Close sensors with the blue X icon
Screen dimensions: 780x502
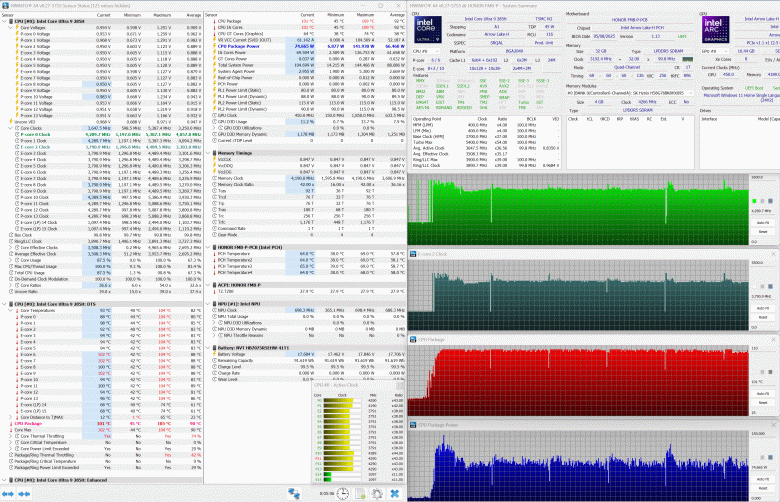(x=394, y=494)
